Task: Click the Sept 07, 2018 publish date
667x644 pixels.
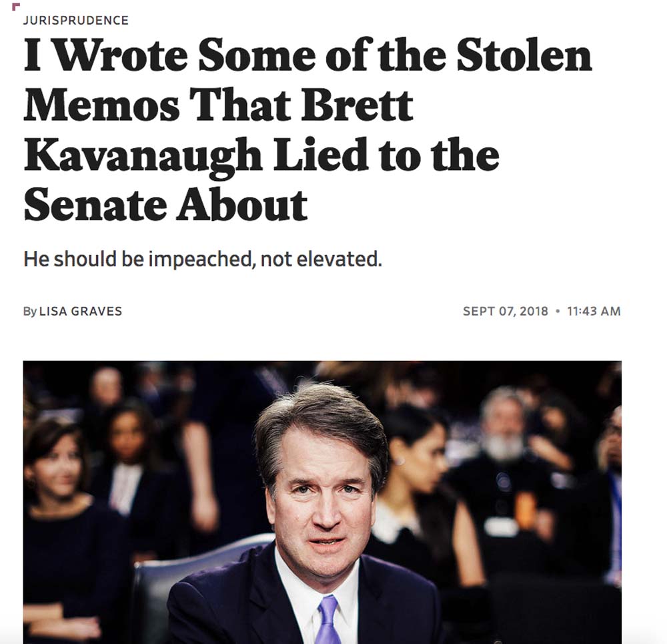Action: (506, 311)
